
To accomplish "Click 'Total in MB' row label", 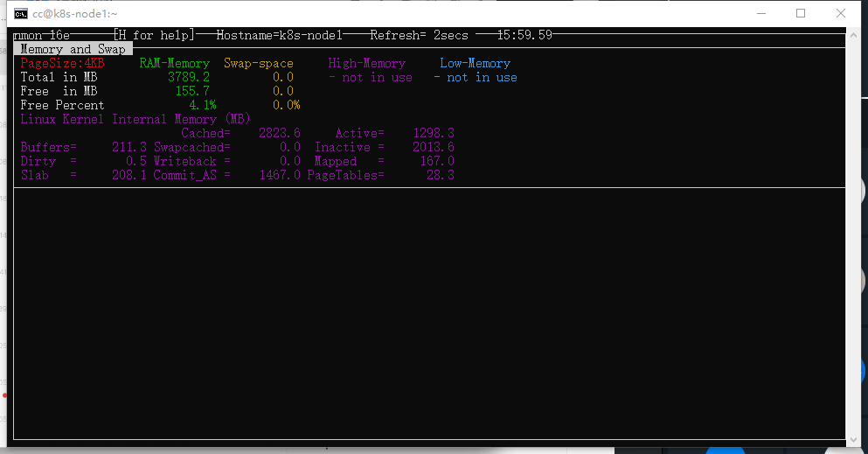I will point(59,77).
